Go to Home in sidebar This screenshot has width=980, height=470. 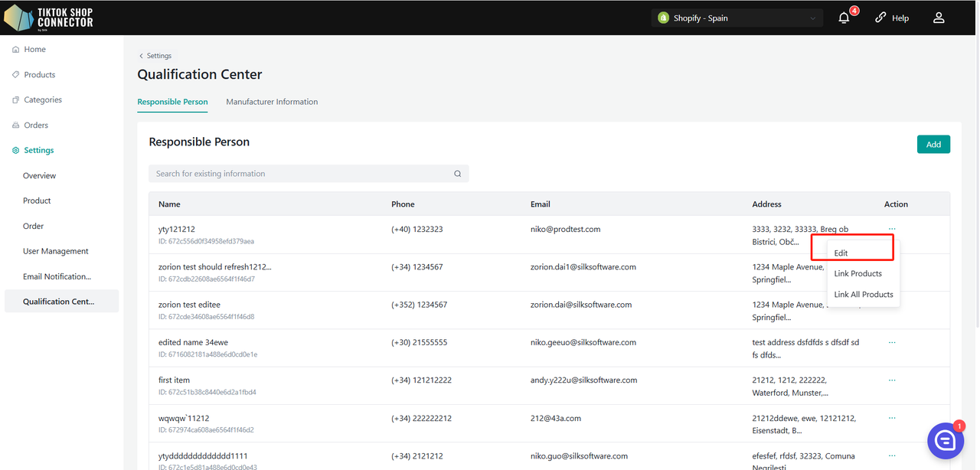[34, 49]
